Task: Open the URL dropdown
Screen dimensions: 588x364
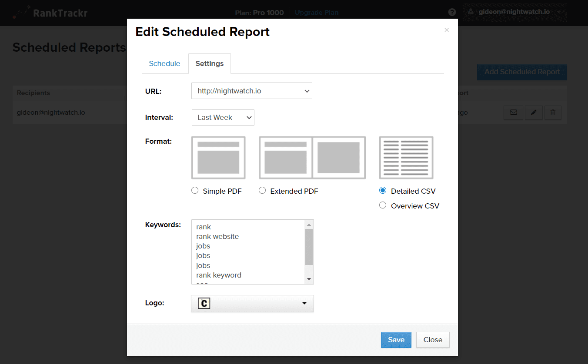Action: (x=252, y=91)
